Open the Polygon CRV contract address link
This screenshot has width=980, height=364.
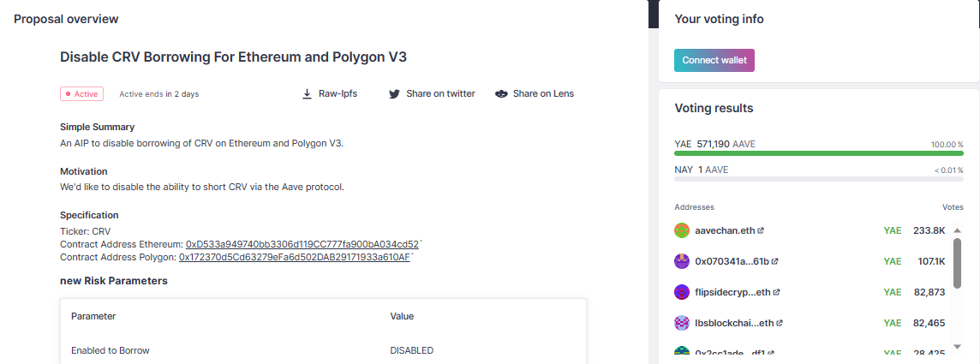click(295, 257)
